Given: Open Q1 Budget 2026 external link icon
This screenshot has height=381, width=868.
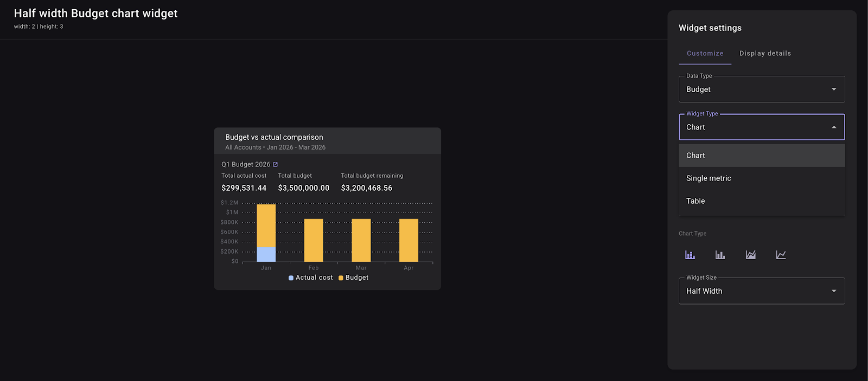Looking at the screenshot, I should (275, 164).
